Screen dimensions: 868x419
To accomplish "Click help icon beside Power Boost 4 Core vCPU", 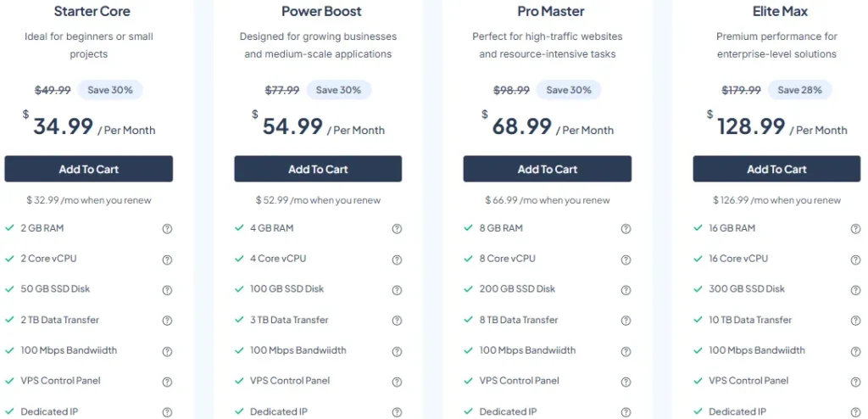I will [397, 260].
